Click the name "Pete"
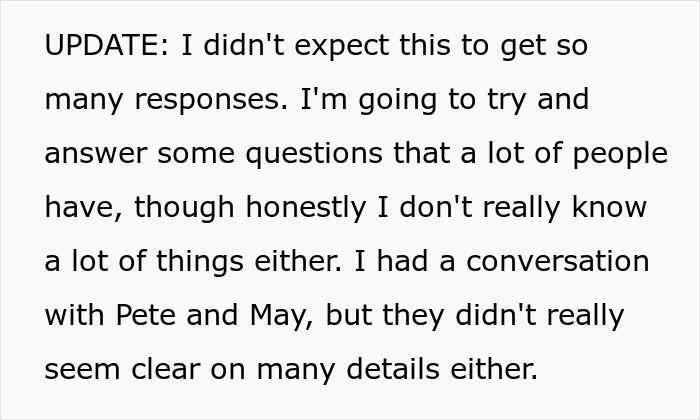The image size is (700, 420). pos(137,316)
